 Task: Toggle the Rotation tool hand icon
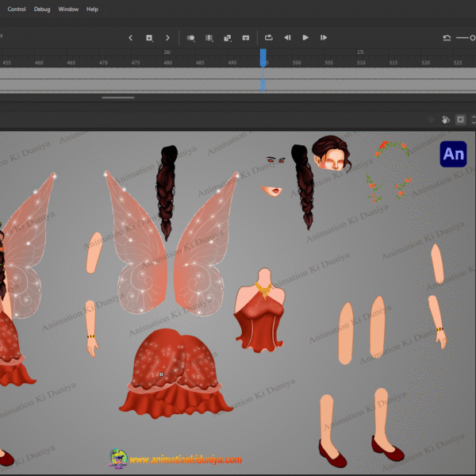445,120
